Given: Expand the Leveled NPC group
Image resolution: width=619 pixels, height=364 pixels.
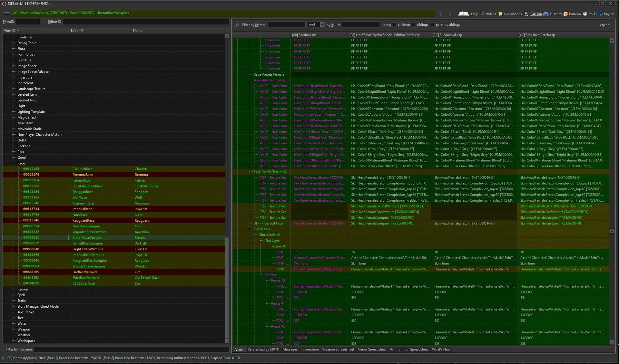Looking at the screenshot, I should click(13, 100).
